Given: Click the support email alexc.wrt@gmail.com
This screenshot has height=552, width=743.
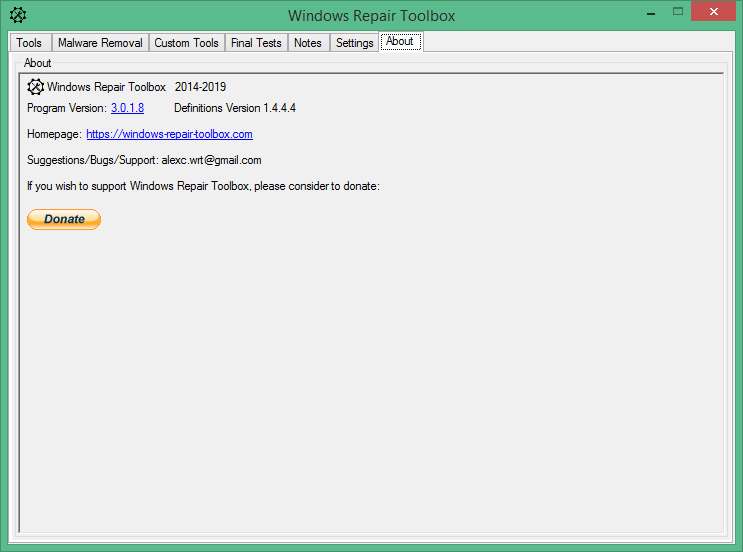Looking at the screenshot, I should pyautogui.click(x=211, y=160).
